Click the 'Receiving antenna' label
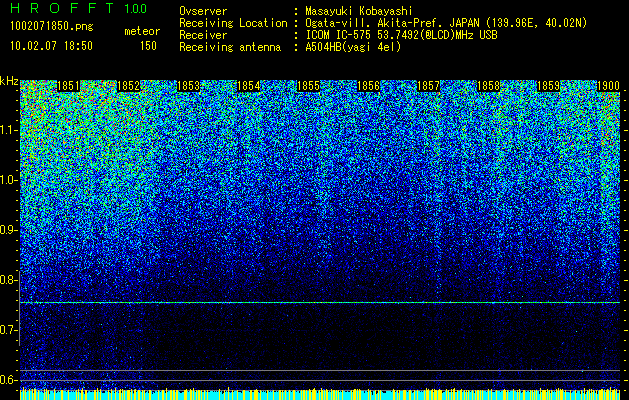629x400 pixels. tap(230, 47)
